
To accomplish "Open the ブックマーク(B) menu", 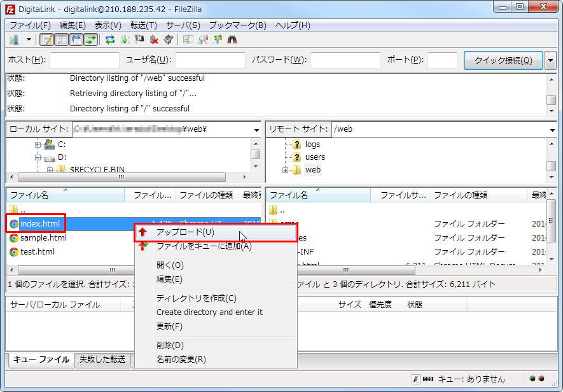I will 238,25.
